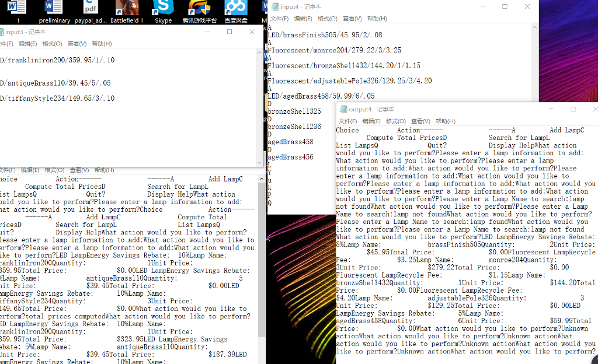Click agedBrass458 search line in input4
Viewport: 598px width, 364px height.
pyautogui.click(x=291, y=142)
